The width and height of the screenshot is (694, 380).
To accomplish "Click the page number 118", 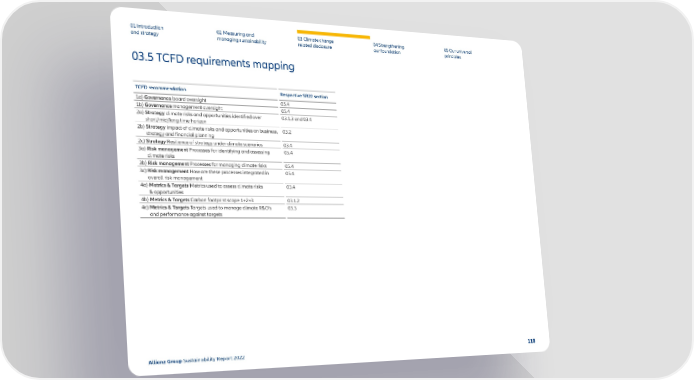I will 531,341.
